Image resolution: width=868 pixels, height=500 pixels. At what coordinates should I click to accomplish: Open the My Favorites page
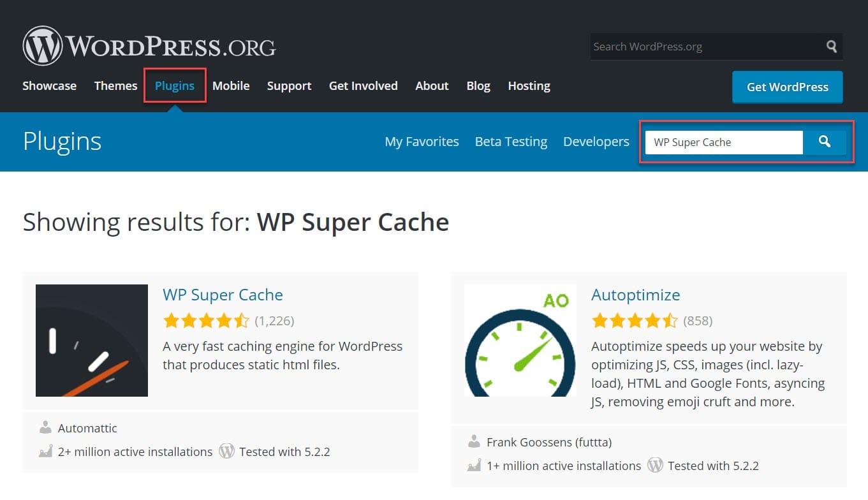pyautogui.click(x=422, y=141)
